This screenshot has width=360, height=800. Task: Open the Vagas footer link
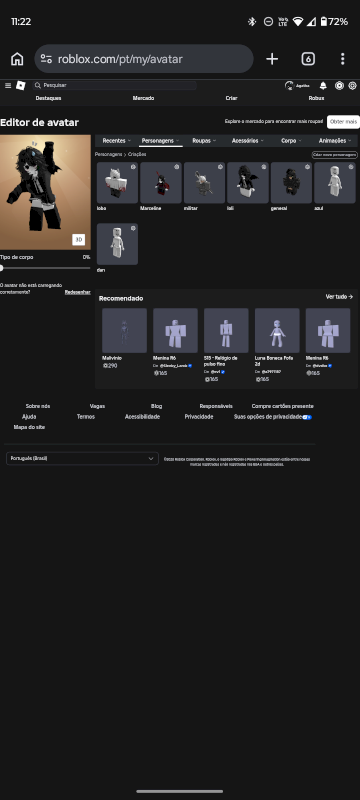[97, 406]
